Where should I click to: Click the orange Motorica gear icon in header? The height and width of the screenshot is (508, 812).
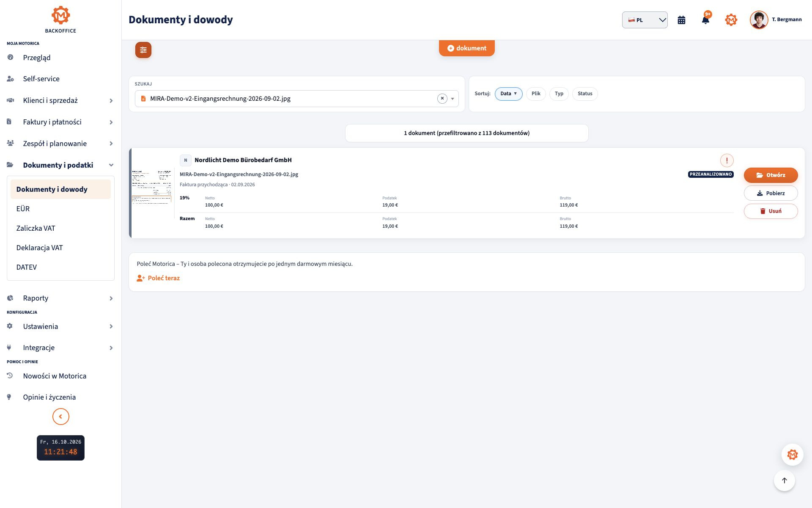point(731,20)
